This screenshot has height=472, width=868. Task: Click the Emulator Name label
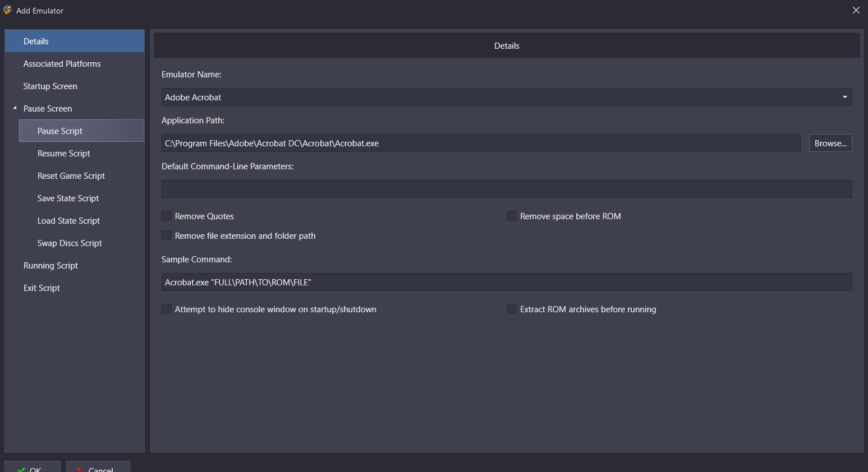(x=191, y=75)
